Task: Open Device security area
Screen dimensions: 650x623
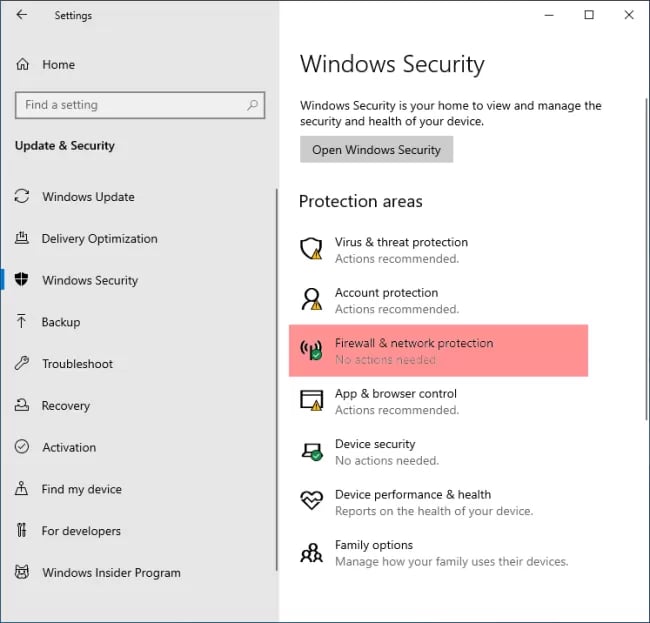Action: [438, 452]
